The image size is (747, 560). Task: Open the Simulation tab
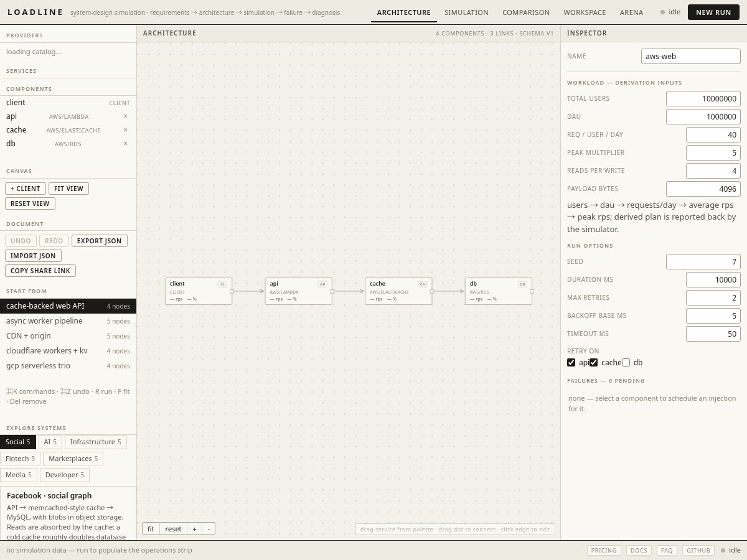click(x=466, y=12)
